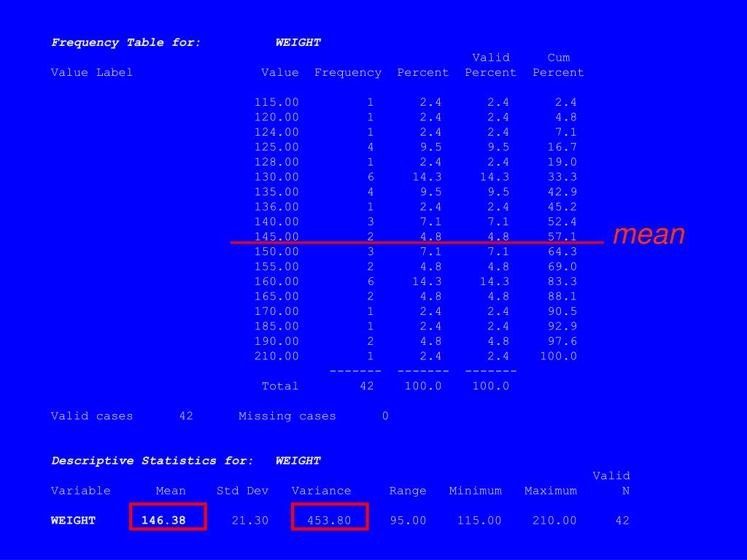Select the 155.00 weight value
The width and height of the screenshot is (747, 560).
(276, 267)
